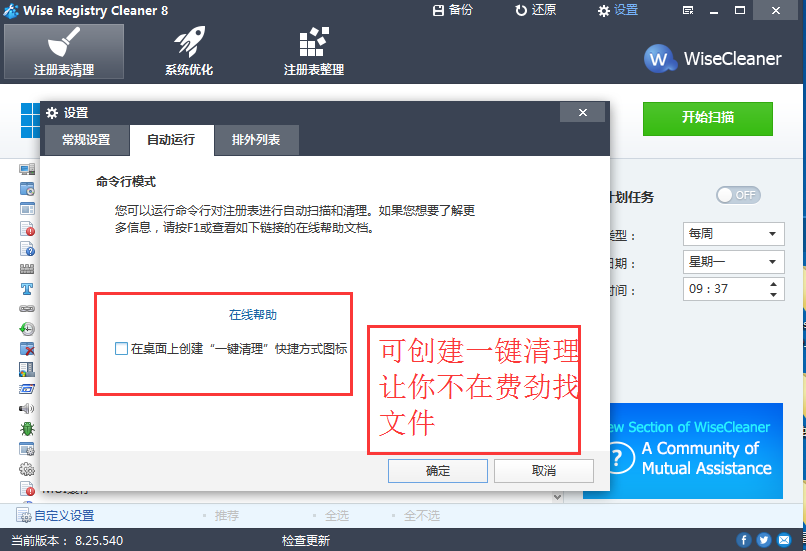
Task: Select the clock with green arrow icon
Action: [27, 328]
